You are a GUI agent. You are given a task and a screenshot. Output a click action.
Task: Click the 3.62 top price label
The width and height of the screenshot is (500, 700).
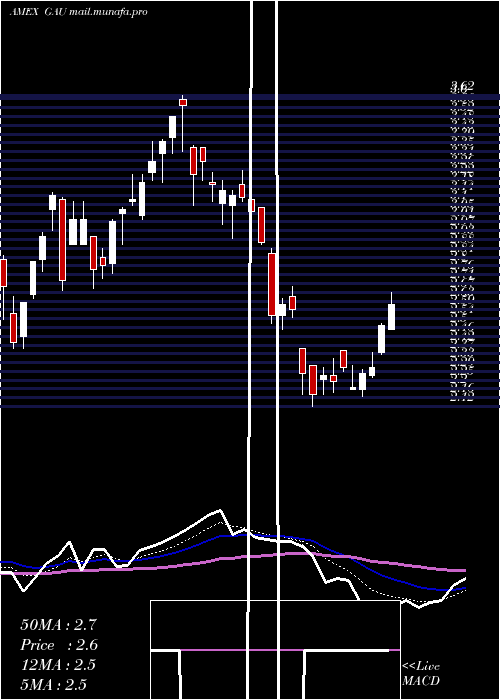point(462,85)
